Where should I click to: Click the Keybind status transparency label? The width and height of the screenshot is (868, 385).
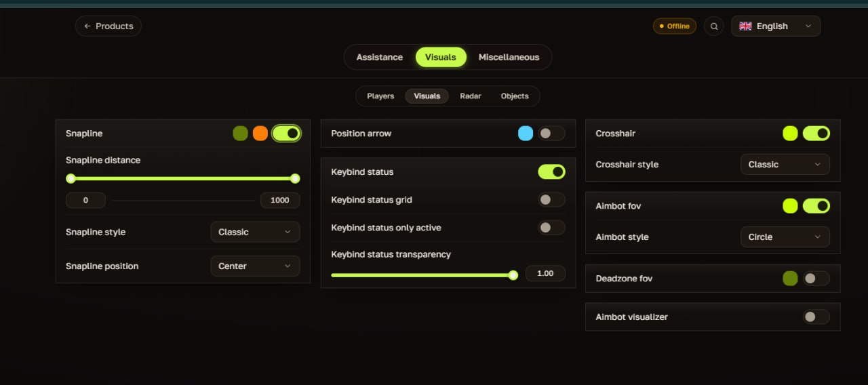[391, 255]
